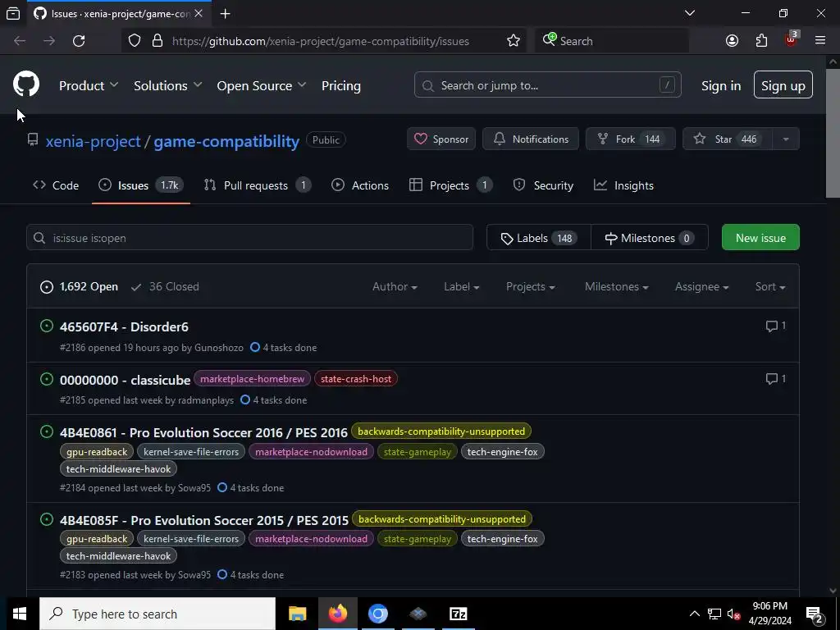Open issue 465607F4 - Disorder6

[x=124, y=326]
